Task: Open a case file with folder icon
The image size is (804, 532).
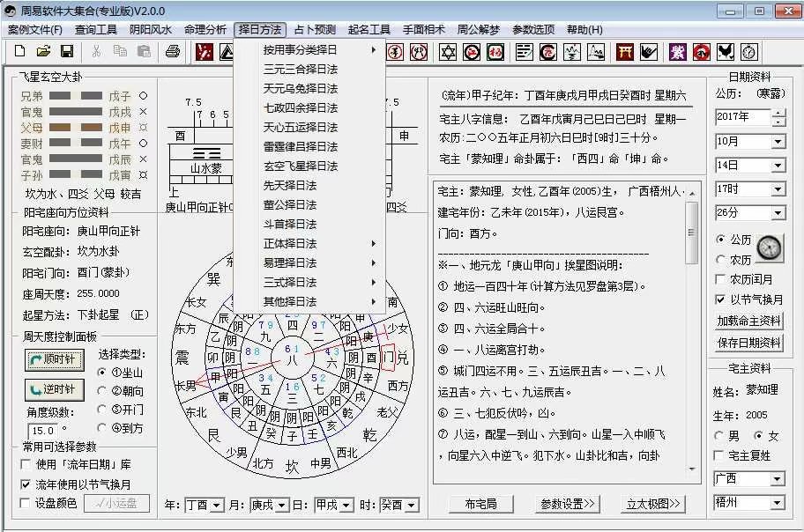Action: pyautogui.click(x=43, y=52)
